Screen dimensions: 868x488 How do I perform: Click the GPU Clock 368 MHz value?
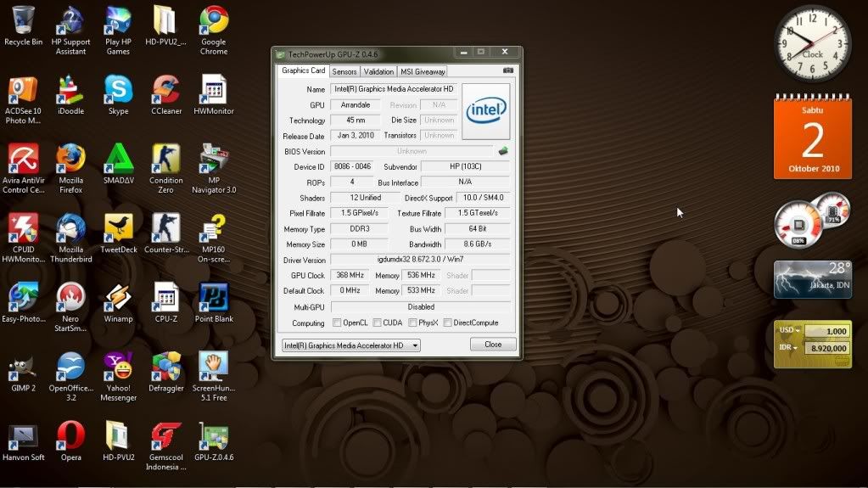tap(350, 275)
